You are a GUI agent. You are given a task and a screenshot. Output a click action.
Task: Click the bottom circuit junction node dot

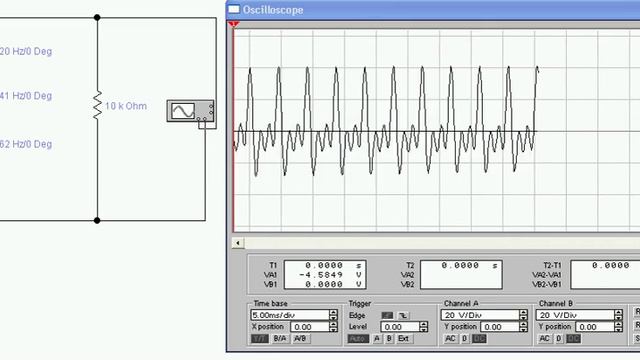(97, 220)
